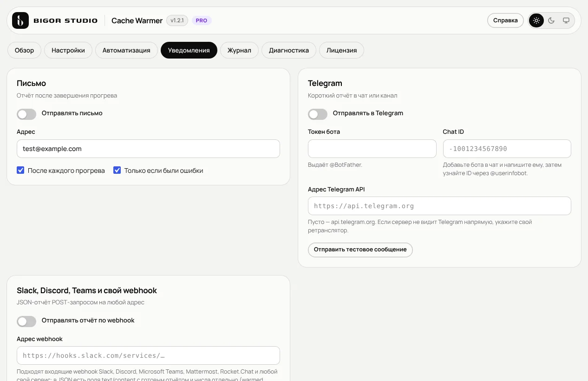Focus the «Токен бота» input field

(372, 149)
